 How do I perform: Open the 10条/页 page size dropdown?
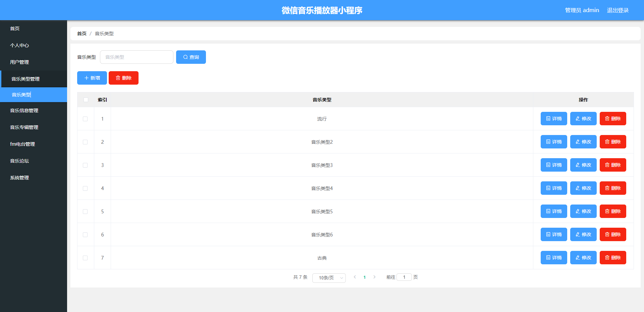329,278
